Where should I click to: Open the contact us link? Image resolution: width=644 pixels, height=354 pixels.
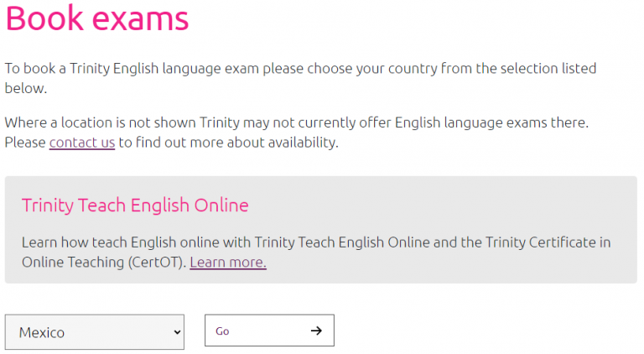click(82, 142)
